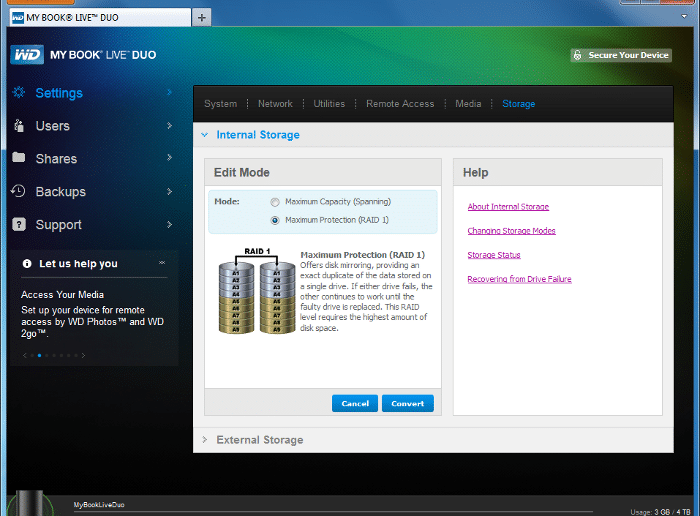Select the highlighted blue carousel dot
The width and height of the screenshot is (700, 516).
[40, 355]
